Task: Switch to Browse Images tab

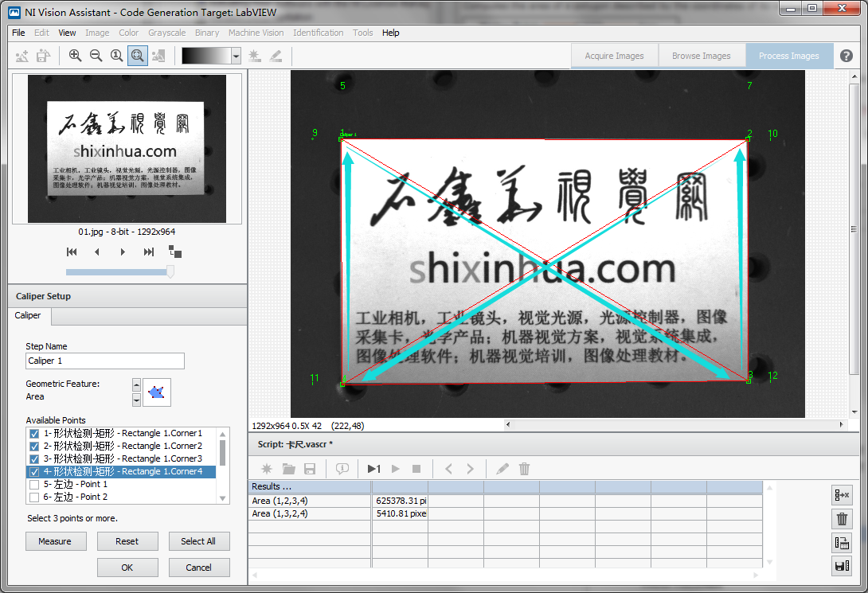Action: coord(701,56)
